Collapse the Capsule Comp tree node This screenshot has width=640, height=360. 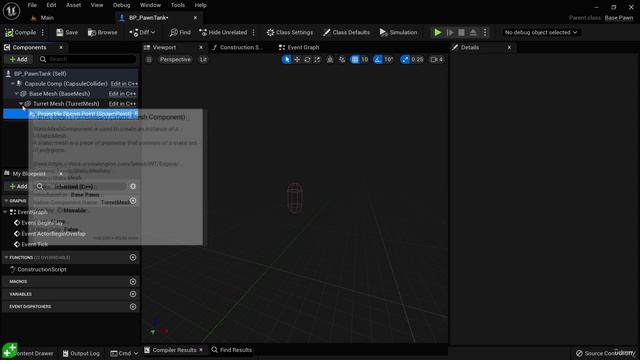point(13,83)
